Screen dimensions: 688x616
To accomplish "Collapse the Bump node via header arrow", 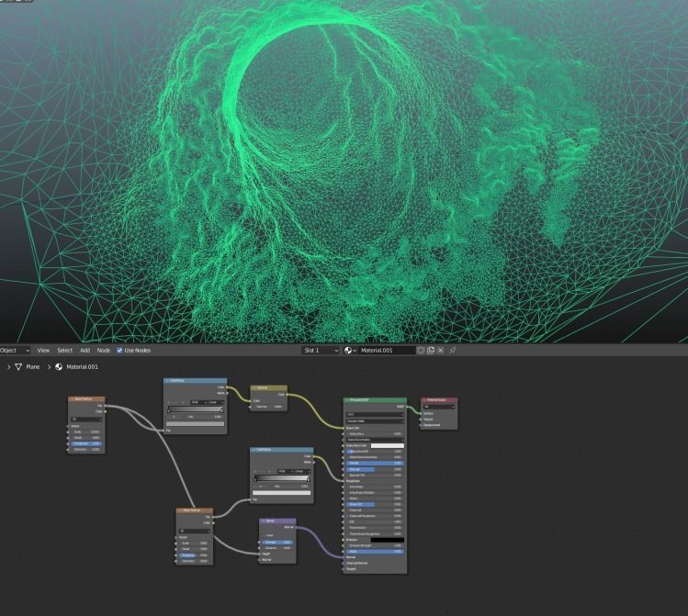I will click(263, 521).
